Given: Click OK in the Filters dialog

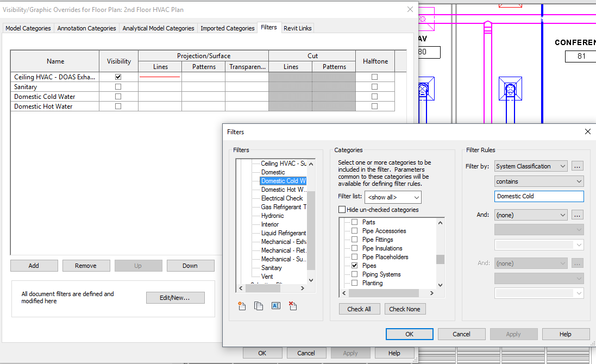Looking at the screenshot, I should pos(409,334).
